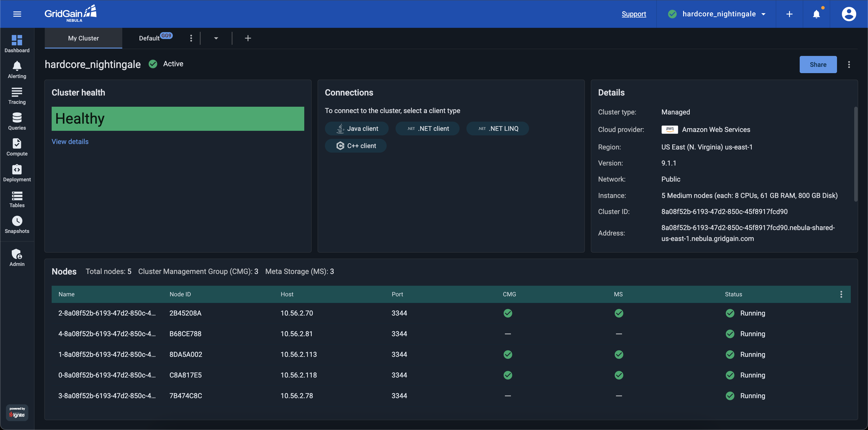Viewport: 868px width, 430px height.
Task: Click the Version value 9.1.1
Action: tap(669, 163)
